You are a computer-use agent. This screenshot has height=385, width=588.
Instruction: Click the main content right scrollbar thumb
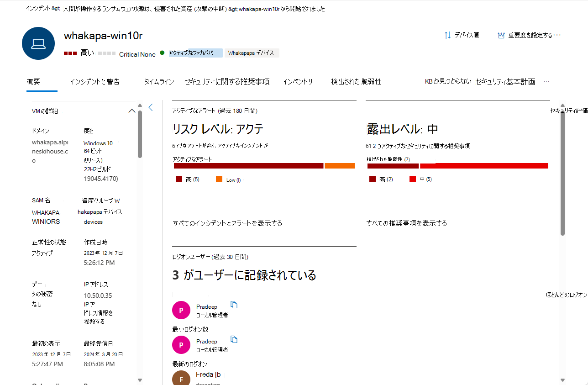(563, 173)
